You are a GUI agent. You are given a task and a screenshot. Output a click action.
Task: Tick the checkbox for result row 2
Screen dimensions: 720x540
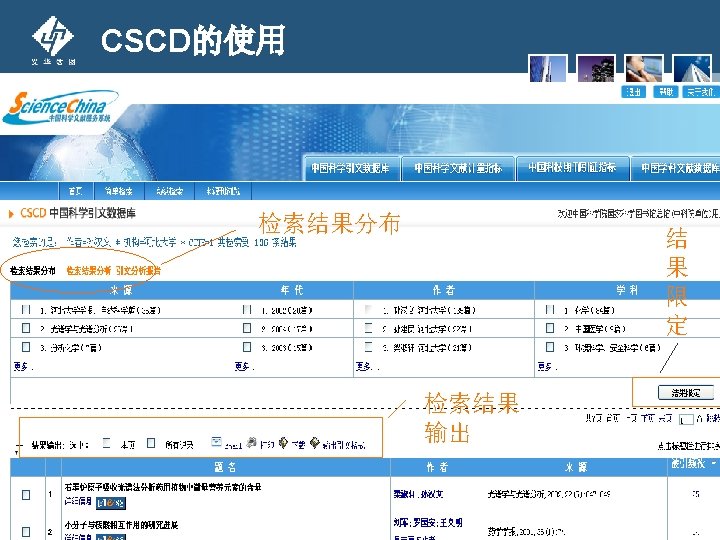[x=26, y=532]
